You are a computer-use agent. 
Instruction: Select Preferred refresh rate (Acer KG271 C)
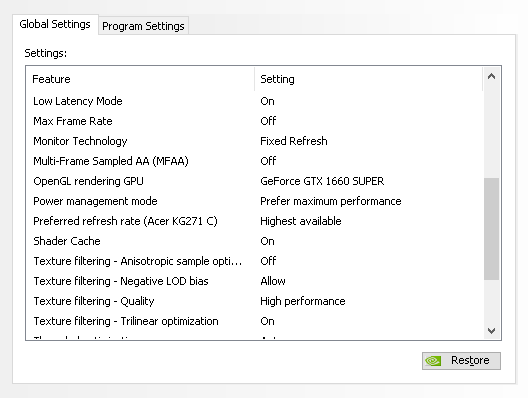(125, 221)
